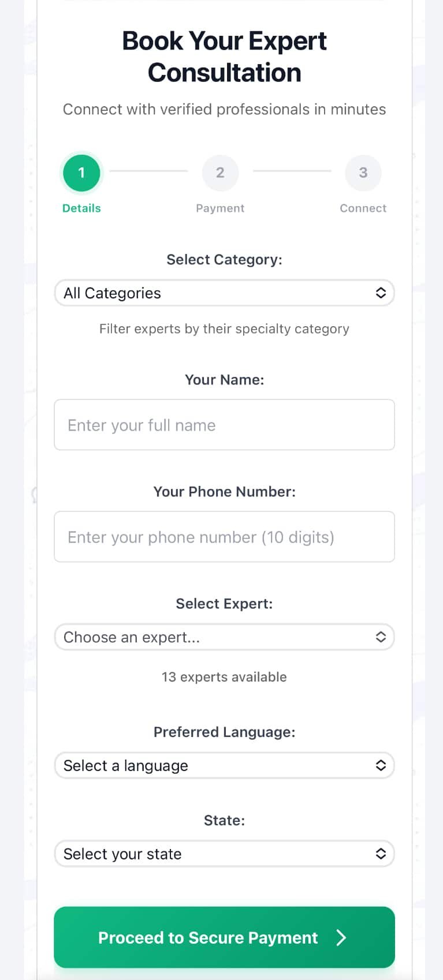443x980 pixels.
Task: Open the Choose an expert dropdown
Action: click(x=225, y=637)
